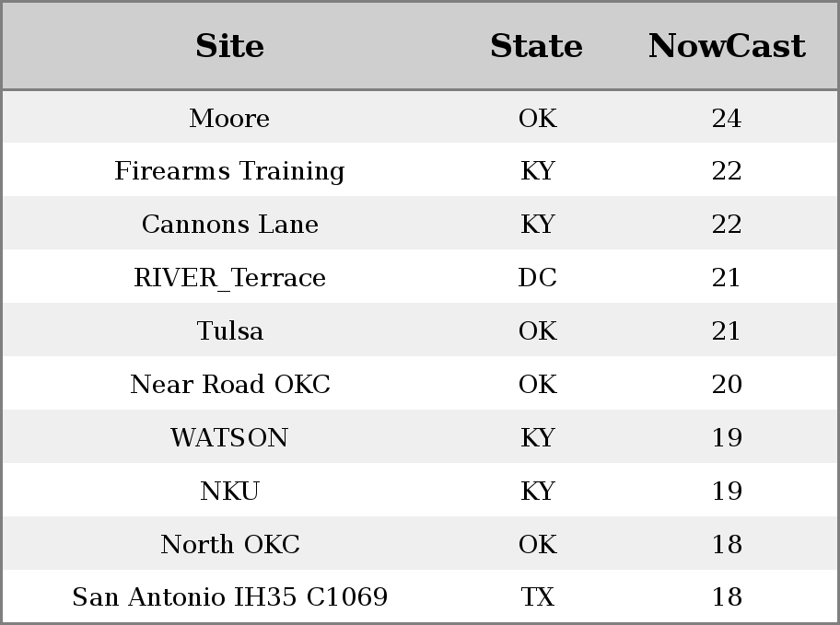The height and width of the screenshot is (625, 840).
Task: Select the WATSON site cell
Action: pos(230,437)
